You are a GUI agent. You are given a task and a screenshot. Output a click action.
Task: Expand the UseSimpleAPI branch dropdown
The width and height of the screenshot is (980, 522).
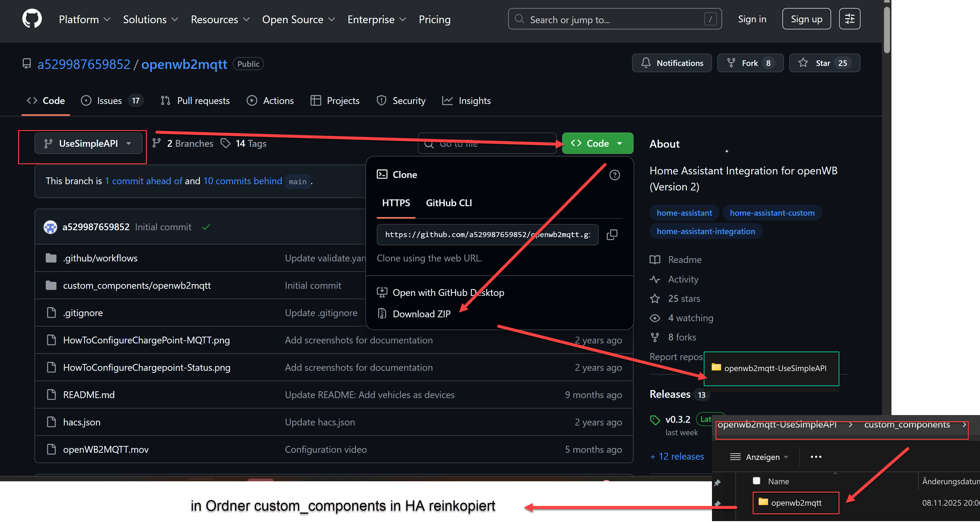pos(88,143)
